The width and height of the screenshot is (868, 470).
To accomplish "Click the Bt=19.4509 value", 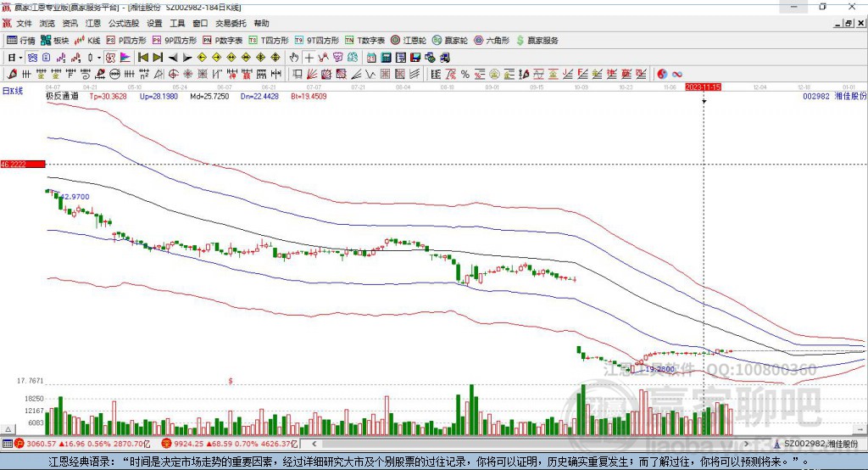I will 309,96.
